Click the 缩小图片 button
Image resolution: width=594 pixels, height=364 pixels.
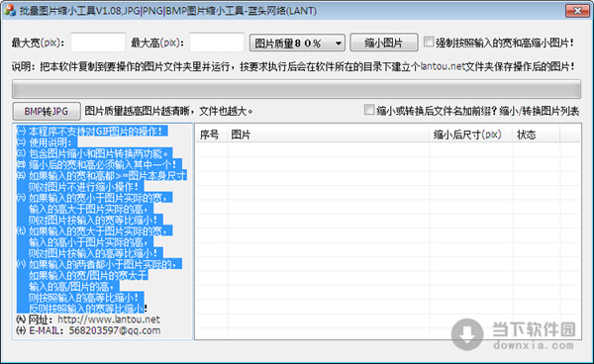[384, 43]
